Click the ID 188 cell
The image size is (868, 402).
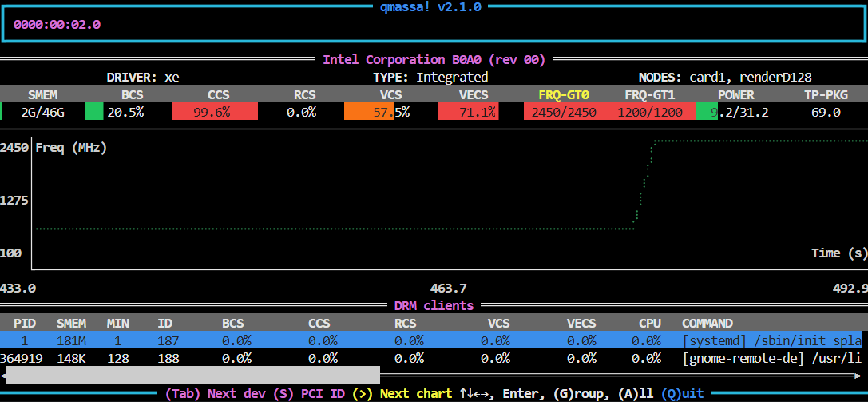click(168, 359)
